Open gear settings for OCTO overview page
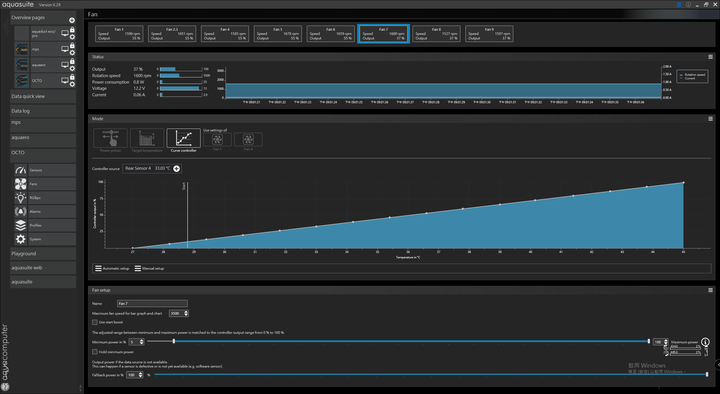Image resolution: width=720 pixels, height=394 pixels. 72,84
